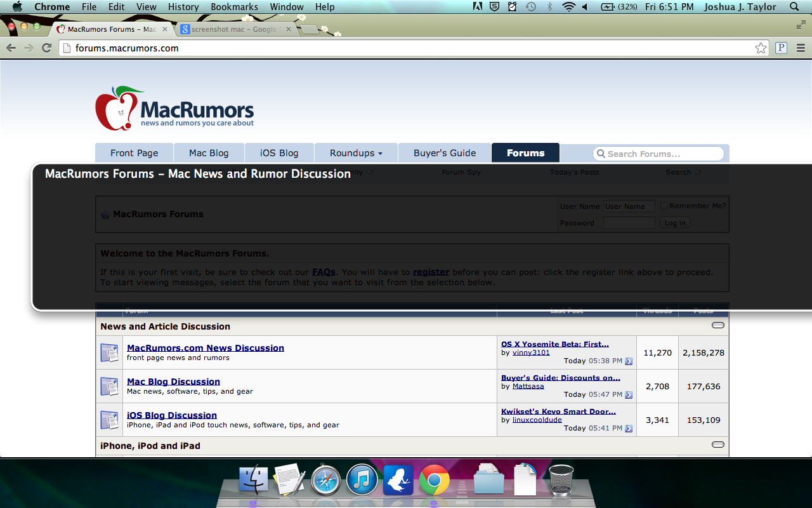Click Joshua J. Taylor user menu
This screenshot has height=508, width=812.
click(x=740, y=6)
